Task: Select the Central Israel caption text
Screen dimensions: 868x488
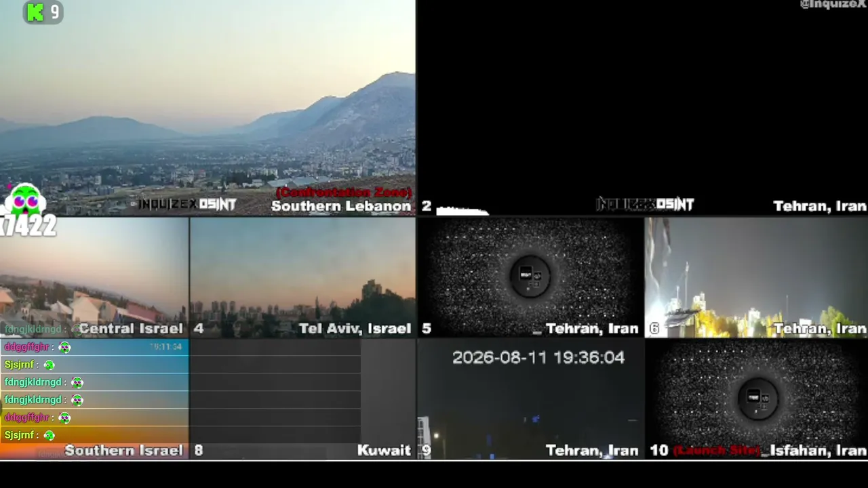Action: point(131,329)
